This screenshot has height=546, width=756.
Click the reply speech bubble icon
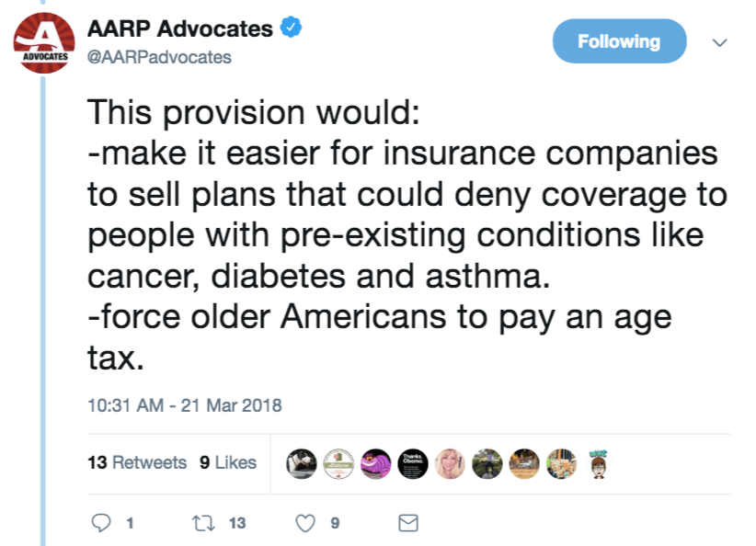(101, 523)
